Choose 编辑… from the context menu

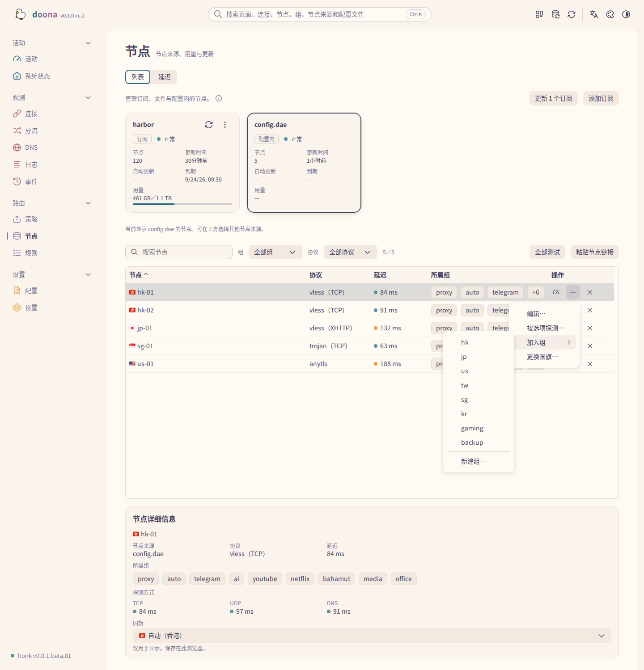(544, 314)
